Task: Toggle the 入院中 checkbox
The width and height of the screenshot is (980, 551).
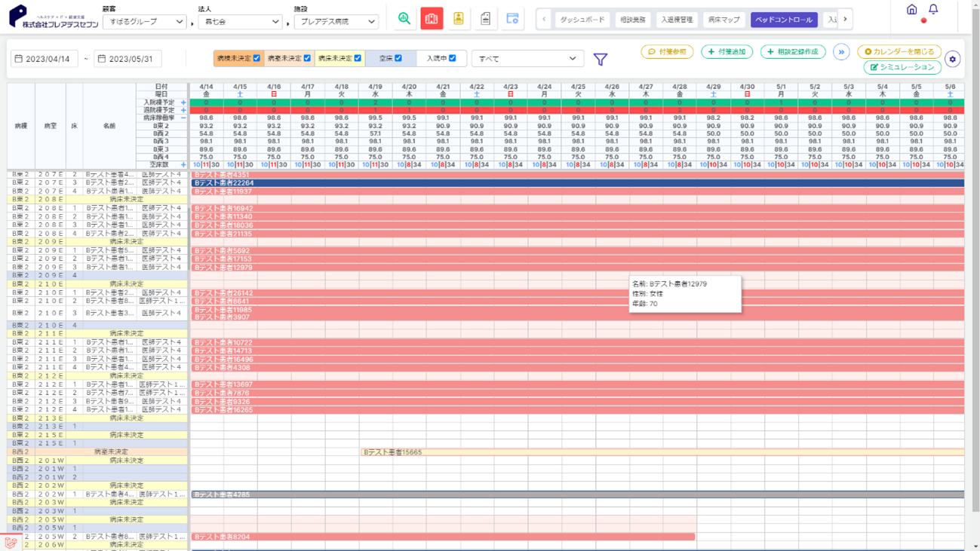Action: click(x=453, y=58)
